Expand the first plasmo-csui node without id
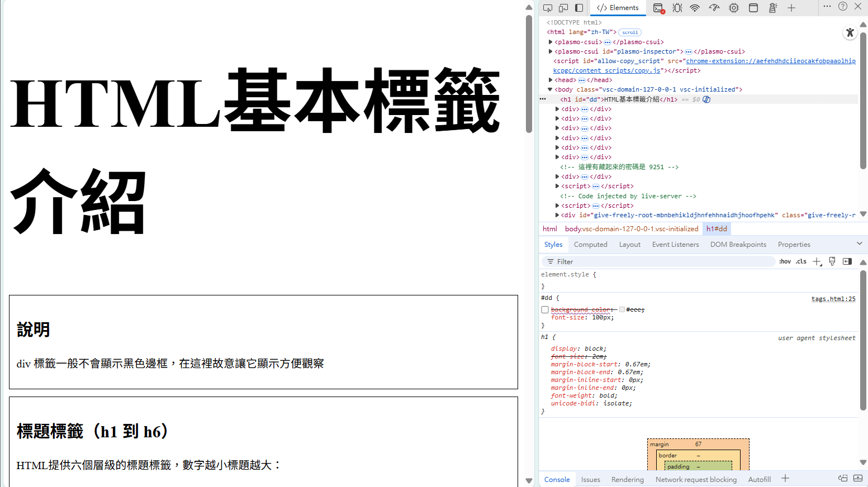Screen dimensions: 868x487 [551, 42]
